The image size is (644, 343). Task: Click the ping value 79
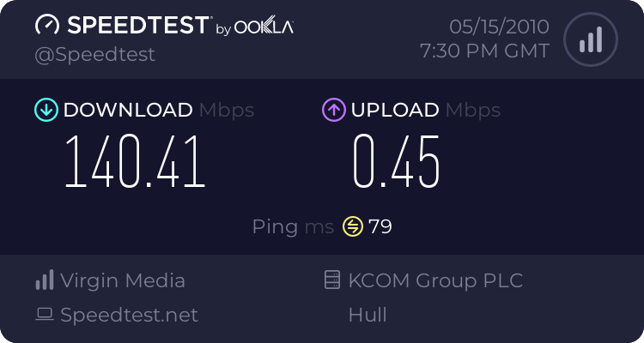[380, 227]
